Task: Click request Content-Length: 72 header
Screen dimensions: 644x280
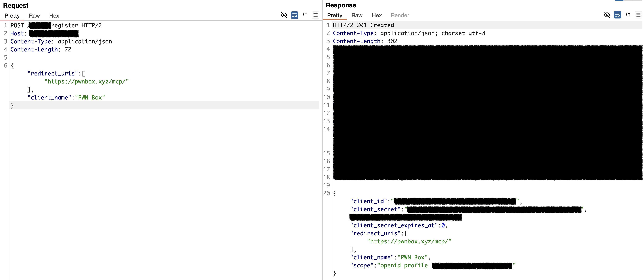Action: click(41, 50)
